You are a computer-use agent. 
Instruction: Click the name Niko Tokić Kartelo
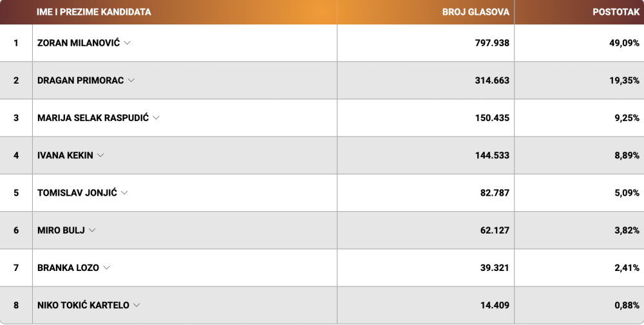(x=83, y=305)
